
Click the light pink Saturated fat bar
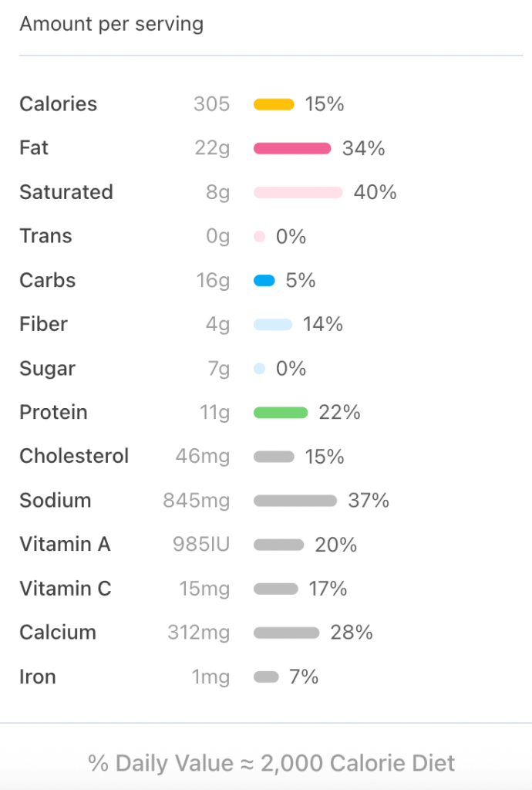click(x=298, y=192)
